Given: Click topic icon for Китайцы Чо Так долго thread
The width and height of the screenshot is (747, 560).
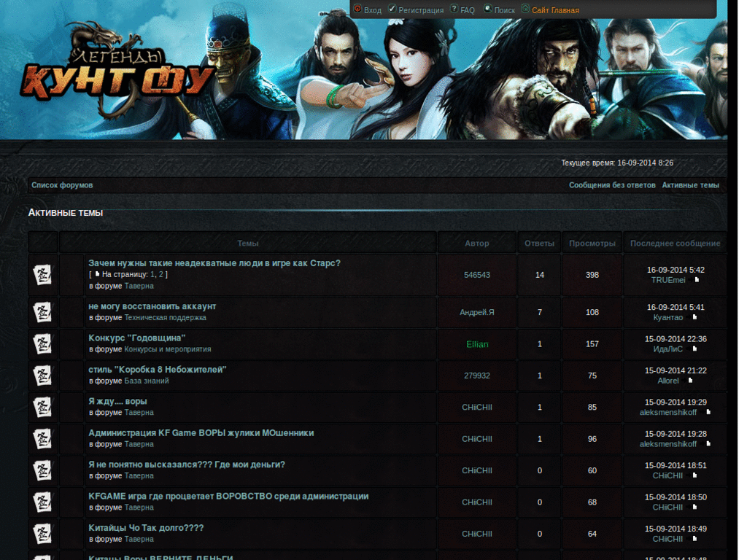Looking at the screenshot, I should (x=43, y=534).
